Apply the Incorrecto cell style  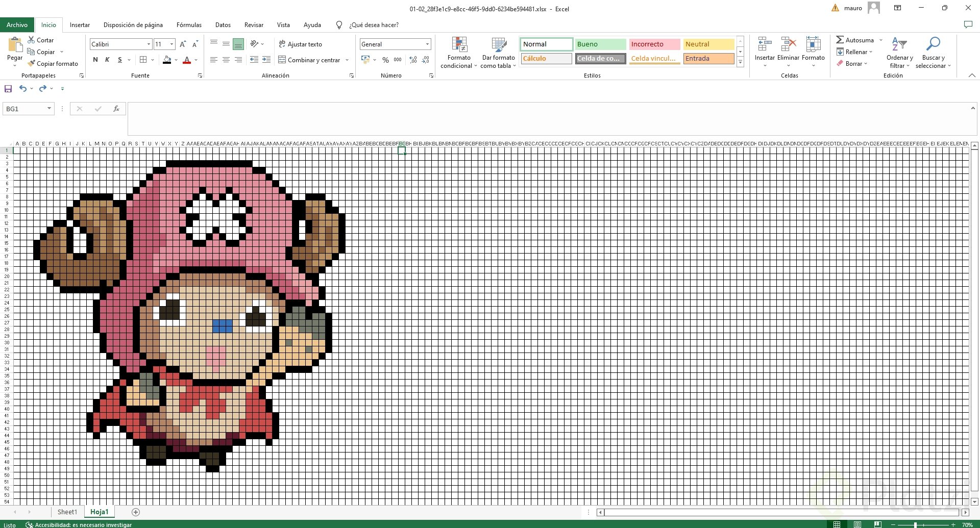point(654,44)
